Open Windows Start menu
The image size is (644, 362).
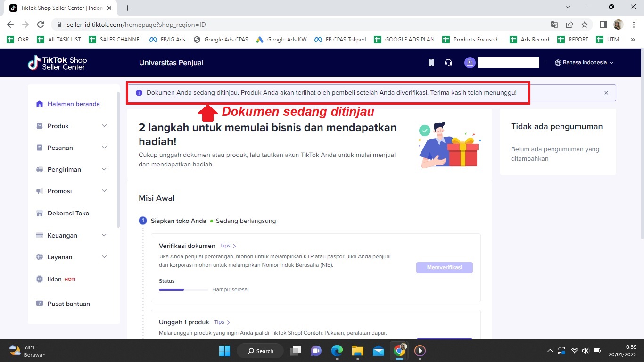click(x=224, y=351)
